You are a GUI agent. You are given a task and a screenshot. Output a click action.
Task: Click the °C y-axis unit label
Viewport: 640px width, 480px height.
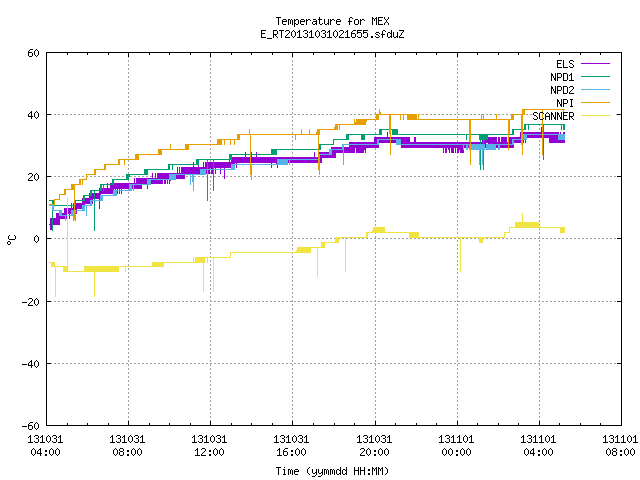pos(11,240)
